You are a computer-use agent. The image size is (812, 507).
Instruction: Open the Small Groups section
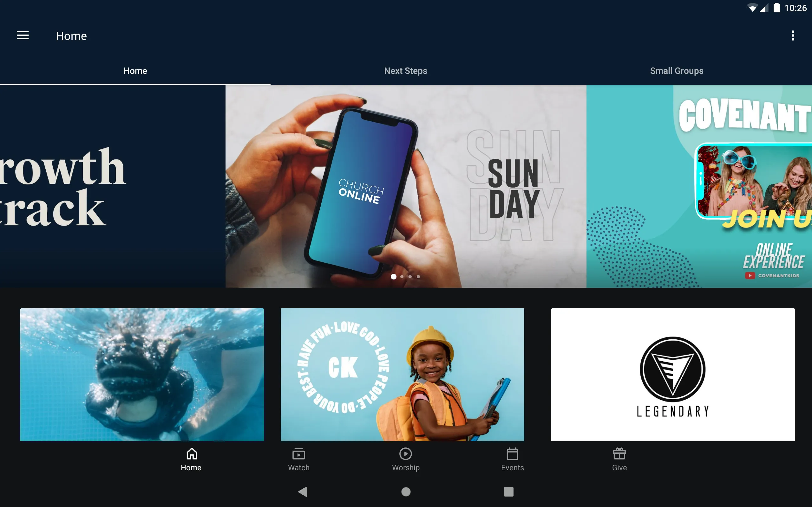pos(676,71)
